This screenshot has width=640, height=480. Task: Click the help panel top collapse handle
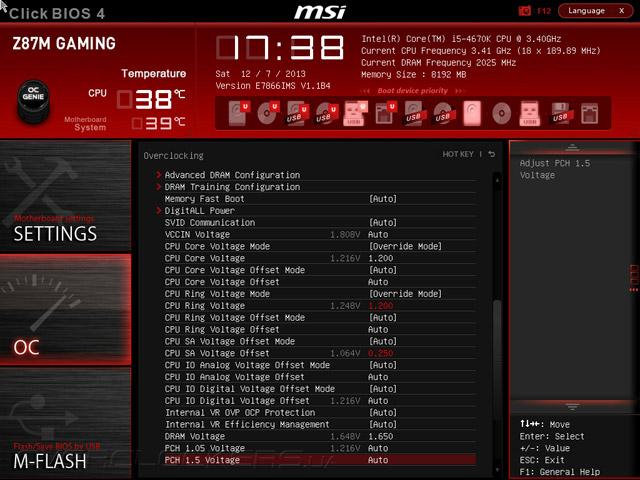(572, 147)
